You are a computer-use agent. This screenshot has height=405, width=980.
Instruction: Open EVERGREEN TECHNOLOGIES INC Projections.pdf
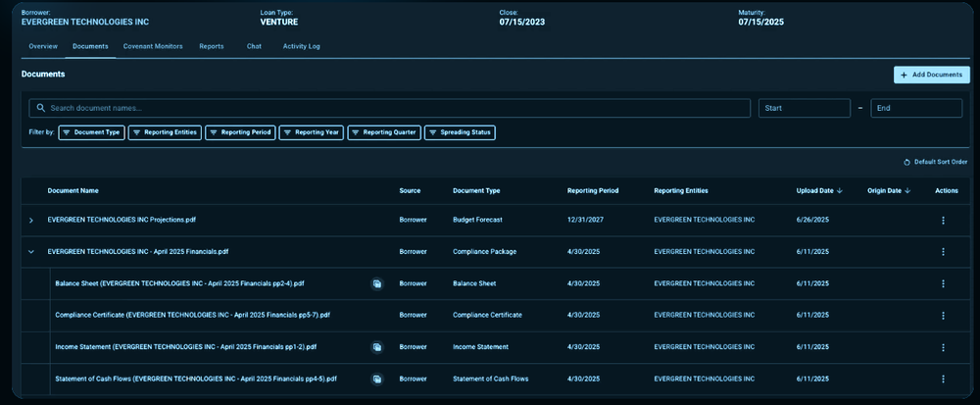(122, 220)
